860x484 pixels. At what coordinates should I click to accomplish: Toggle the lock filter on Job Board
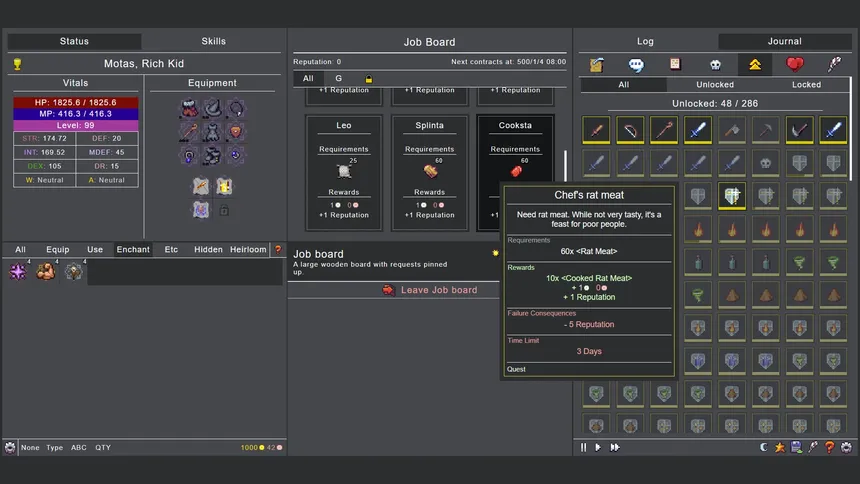coord(368,78)
